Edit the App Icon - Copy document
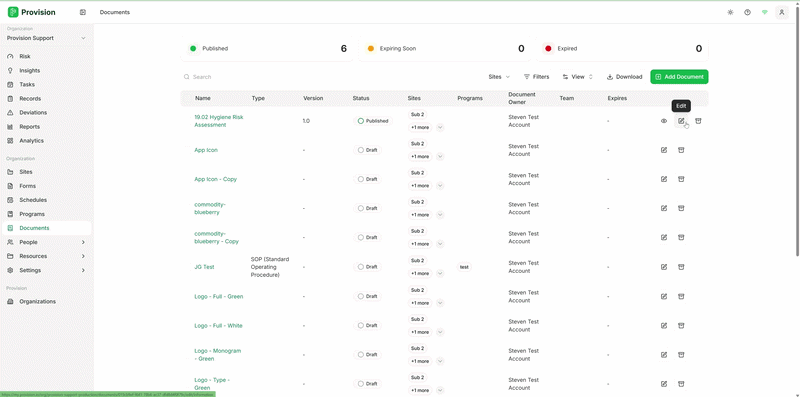 coord(664,179)
